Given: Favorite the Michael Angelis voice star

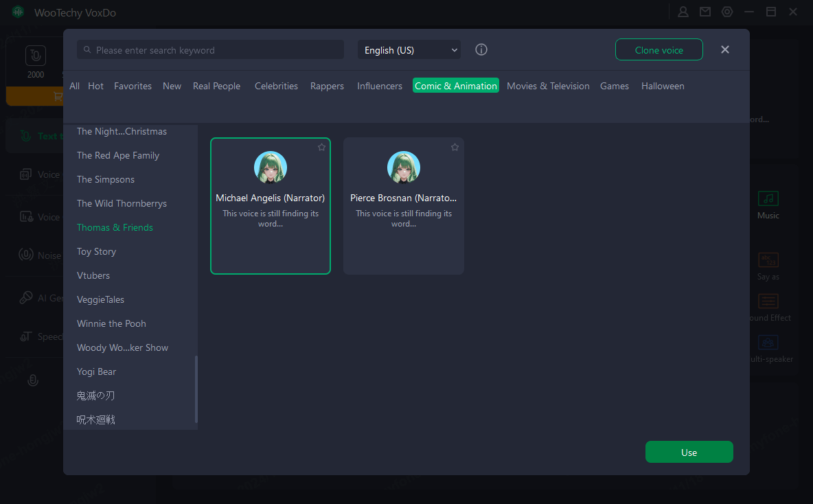Looking at the screenshot, I should [x=321, y=147].
